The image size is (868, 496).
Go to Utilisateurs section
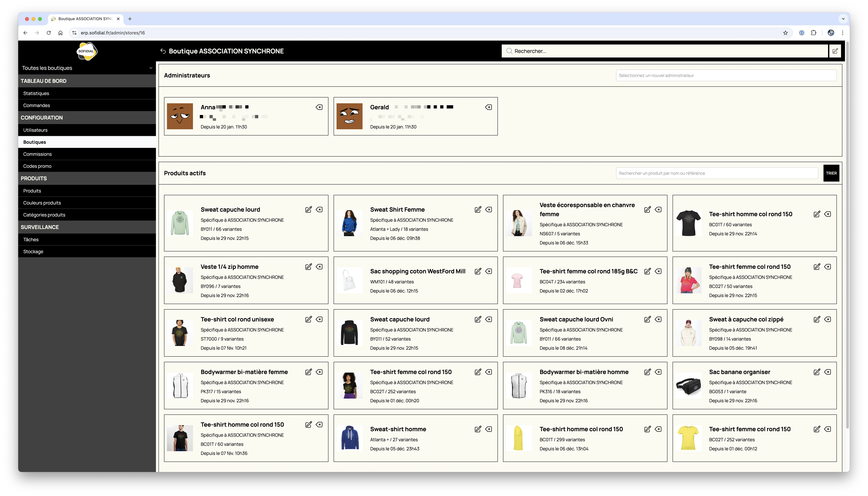(87, 130)
